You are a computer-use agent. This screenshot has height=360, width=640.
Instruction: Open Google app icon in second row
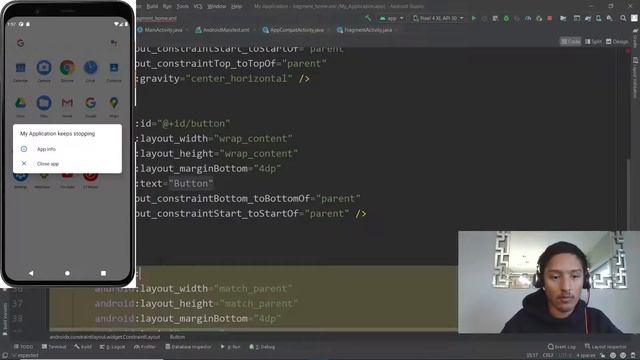pos(91,103)
